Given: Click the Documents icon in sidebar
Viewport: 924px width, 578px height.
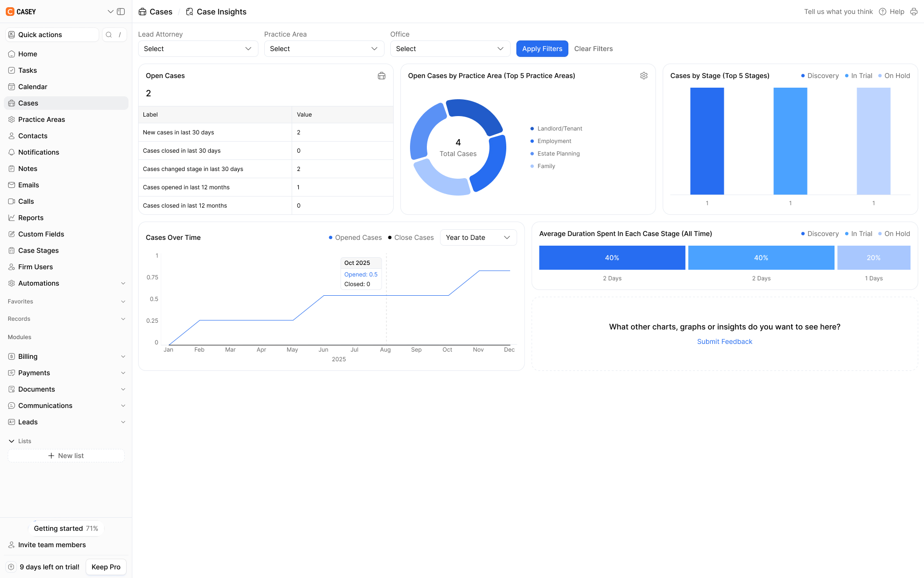Looking at the screenshot, I should coord(12,389).
